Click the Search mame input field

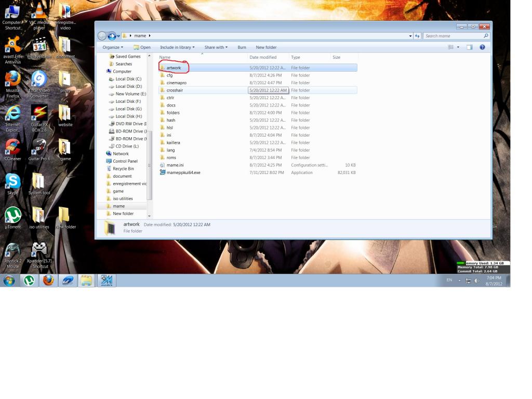453,36
